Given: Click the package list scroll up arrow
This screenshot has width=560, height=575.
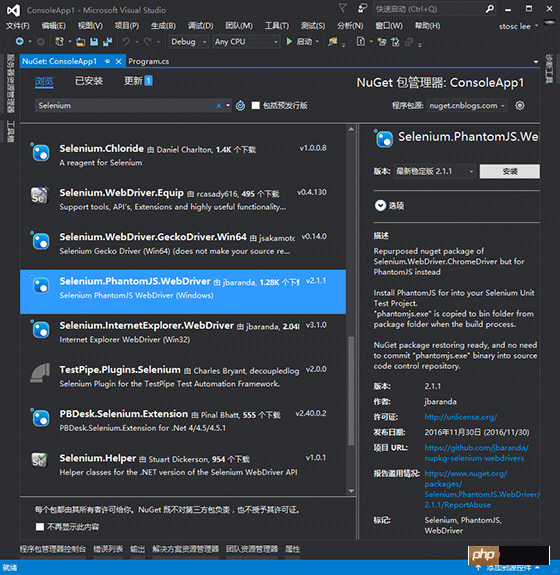Looking at the screenshot, I should point(351,129).
